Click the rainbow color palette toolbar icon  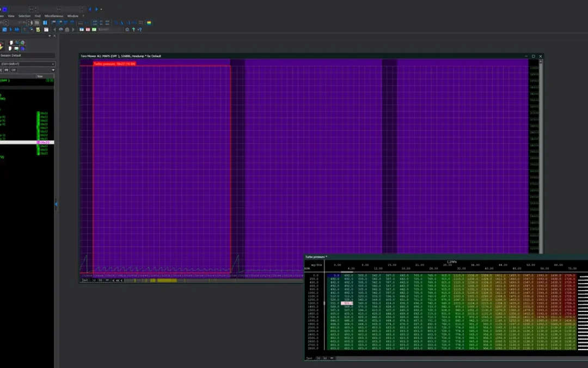click(x=149, y=23)
